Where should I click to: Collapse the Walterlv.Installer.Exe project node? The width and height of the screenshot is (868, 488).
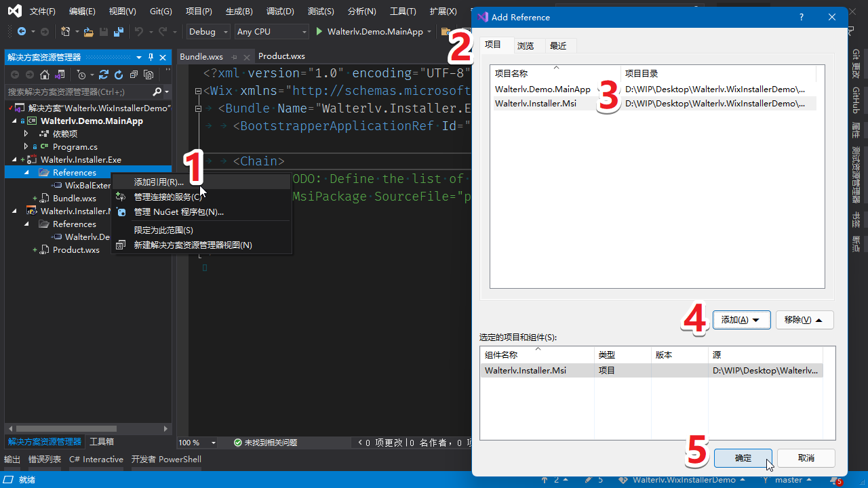[x=15, y=160]
